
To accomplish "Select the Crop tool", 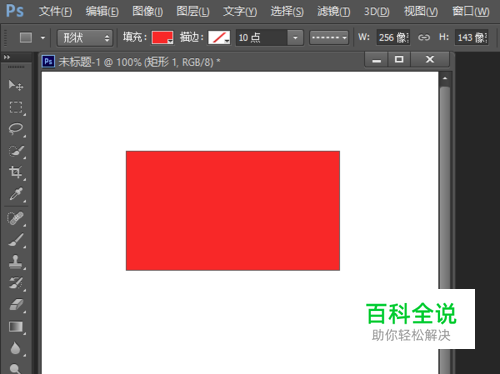I will point(16,172).
